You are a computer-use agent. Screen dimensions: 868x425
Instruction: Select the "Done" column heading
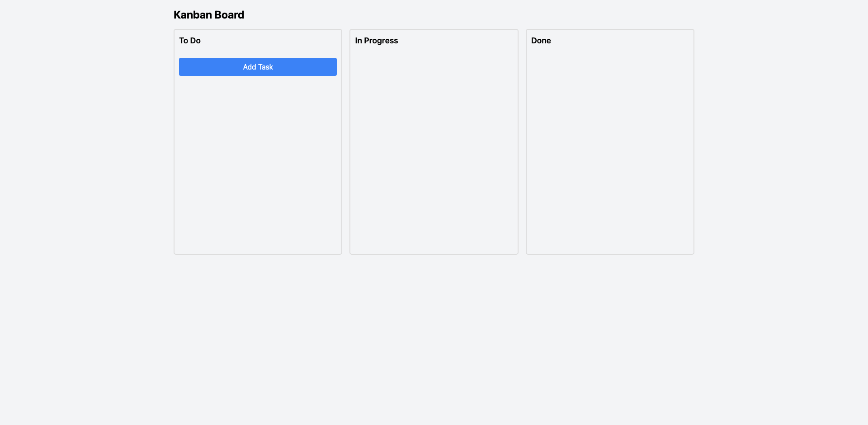click(541, 41)
